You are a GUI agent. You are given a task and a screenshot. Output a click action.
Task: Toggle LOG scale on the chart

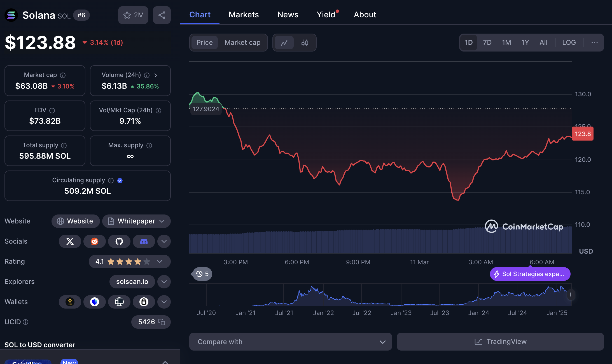click(x=569, y=43)
